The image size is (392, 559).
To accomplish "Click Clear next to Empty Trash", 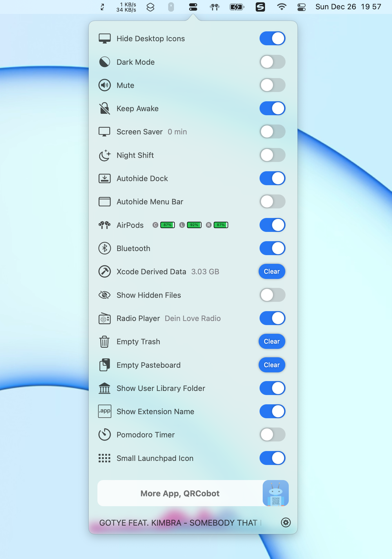I will [x=272, y=341].
